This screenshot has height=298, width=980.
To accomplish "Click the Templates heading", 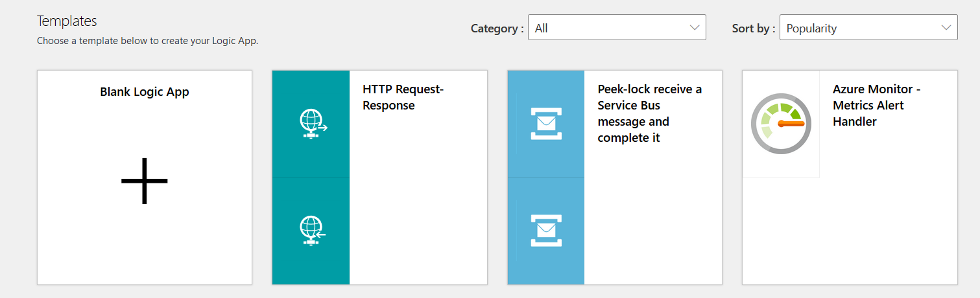I will [x=67, y=21].
